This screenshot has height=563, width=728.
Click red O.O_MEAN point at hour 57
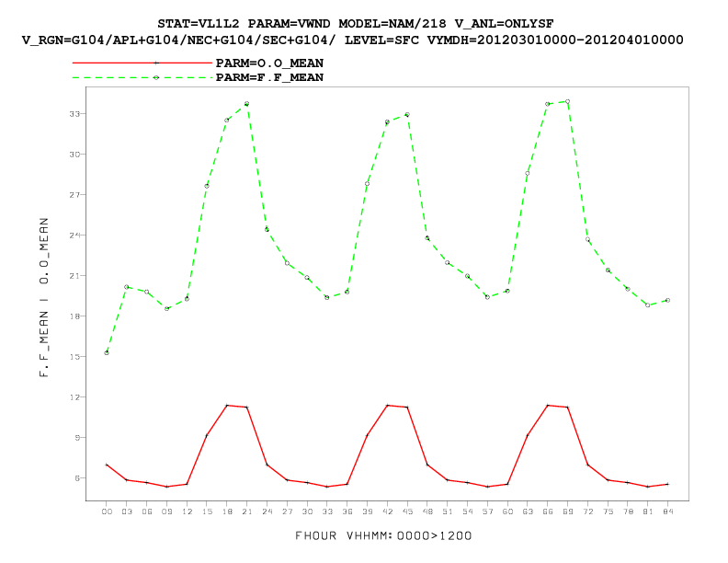tap(487, 487)
